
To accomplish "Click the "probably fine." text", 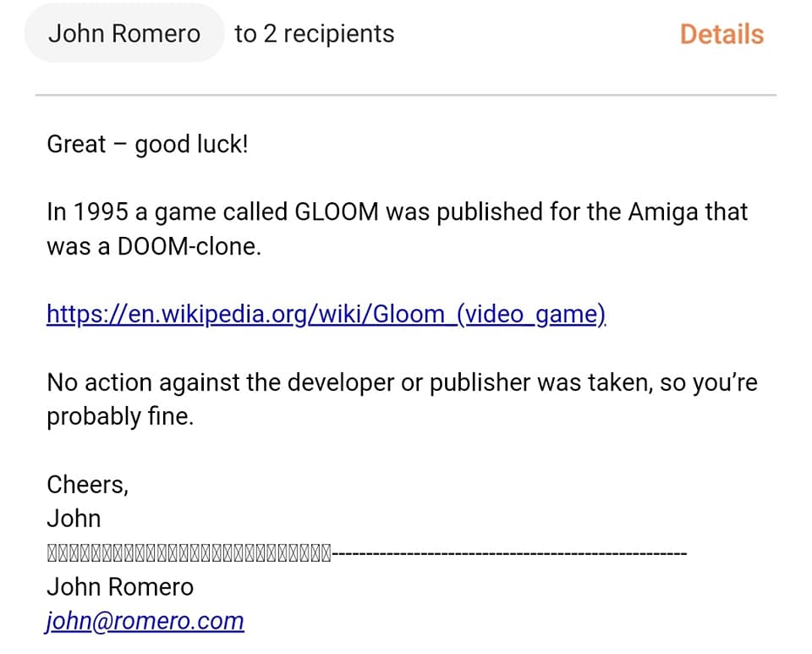I will click(120, 417).
